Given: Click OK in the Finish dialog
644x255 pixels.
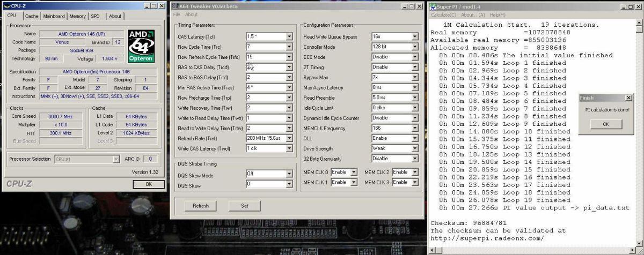Looking at the screenshot, I should click(606, 124).
